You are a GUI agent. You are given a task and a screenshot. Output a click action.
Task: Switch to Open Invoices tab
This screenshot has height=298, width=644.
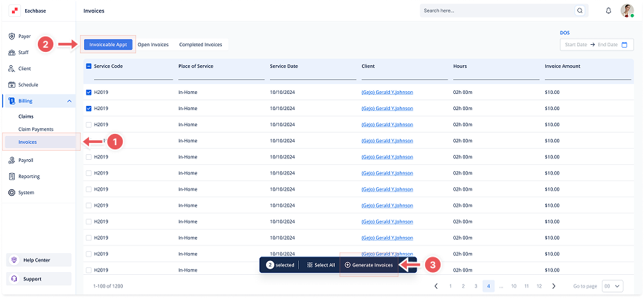(x=153, y=45)
